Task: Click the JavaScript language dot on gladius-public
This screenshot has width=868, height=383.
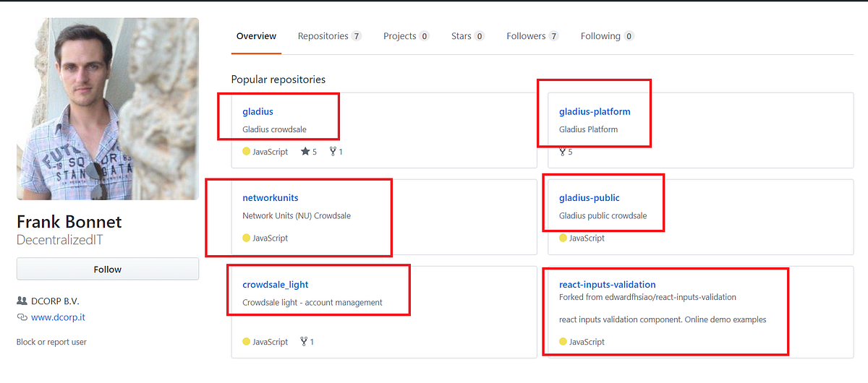Action: point(563,238)
